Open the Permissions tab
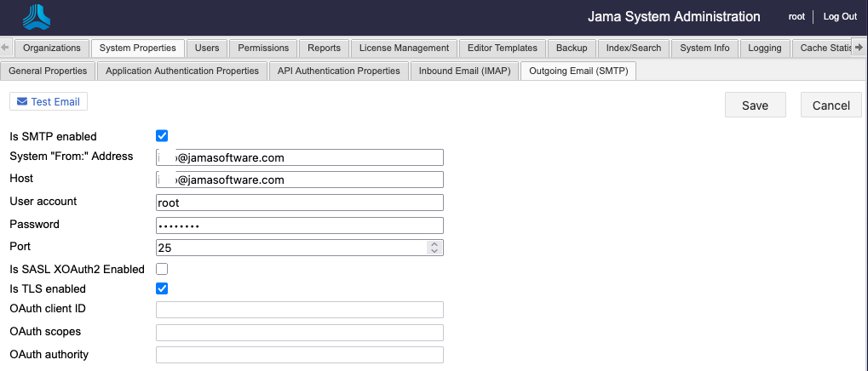Viewport: 868px width, 371px height. [x=263, y=49]
